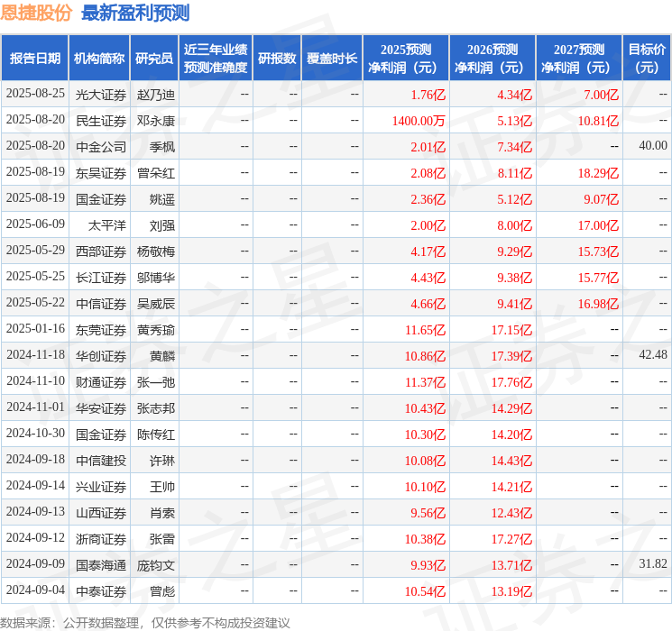672x631 pixels.
Task: Click analyst name 陈传红
Action: [x=155, y=434]
